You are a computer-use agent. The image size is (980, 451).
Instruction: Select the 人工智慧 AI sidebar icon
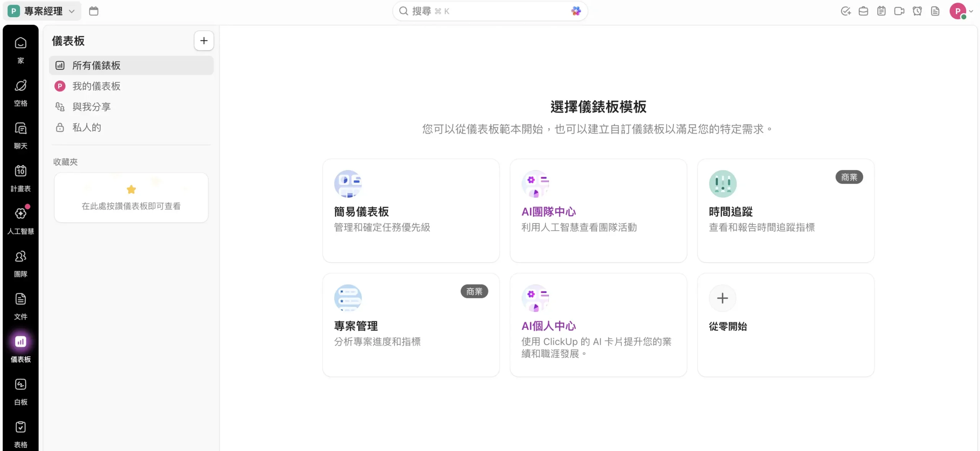click(20, 218)
